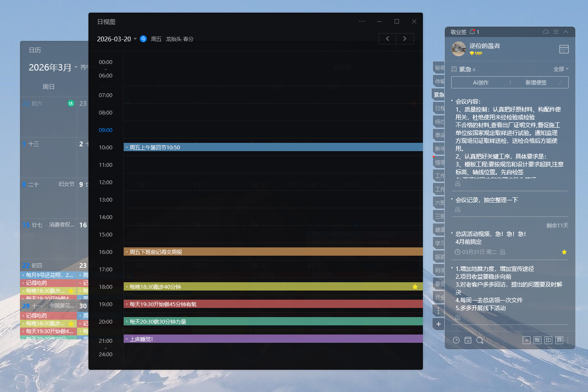Toggle the star on the 每晚18:30跑步 event
The image size is (588, 392).
(x=415, y=287)
